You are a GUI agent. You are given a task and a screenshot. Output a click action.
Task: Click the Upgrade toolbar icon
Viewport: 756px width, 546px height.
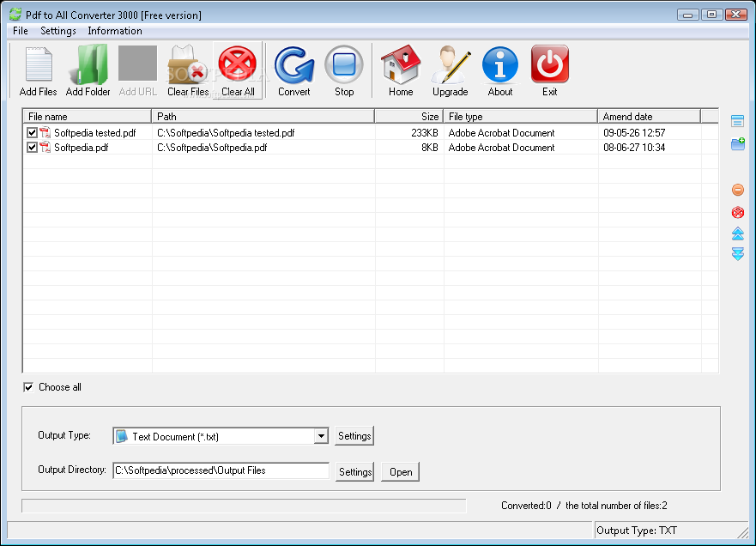pos(451,64)
